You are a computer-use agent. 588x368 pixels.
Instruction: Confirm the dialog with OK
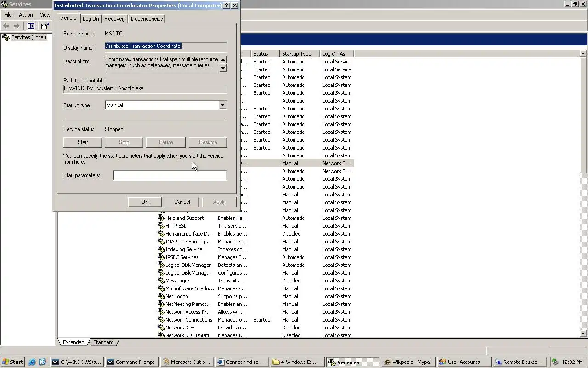[x=145, y=202]
